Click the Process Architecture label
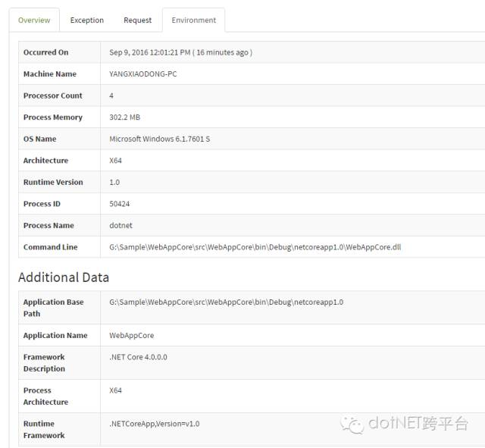 coord(45,396)
